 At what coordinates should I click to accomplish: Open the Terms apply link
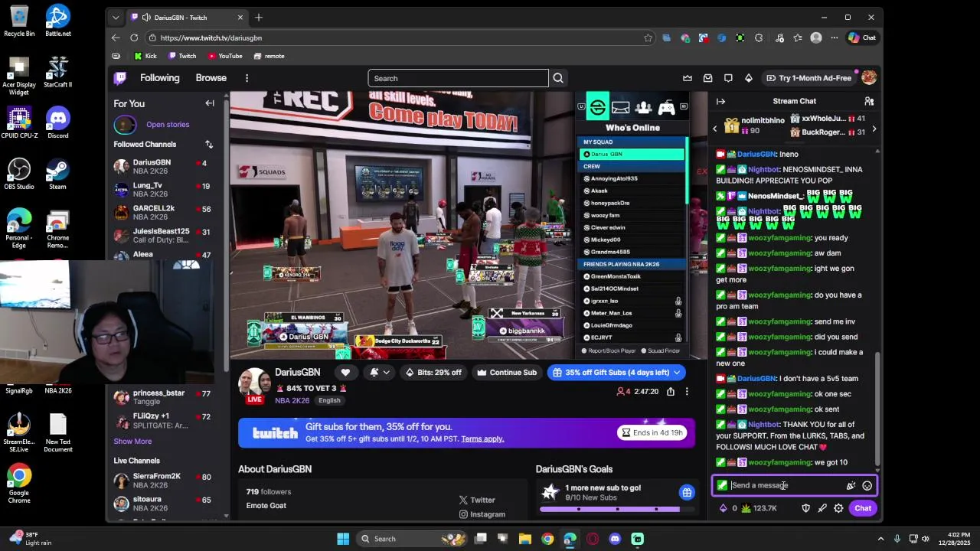tap(482, 439)
